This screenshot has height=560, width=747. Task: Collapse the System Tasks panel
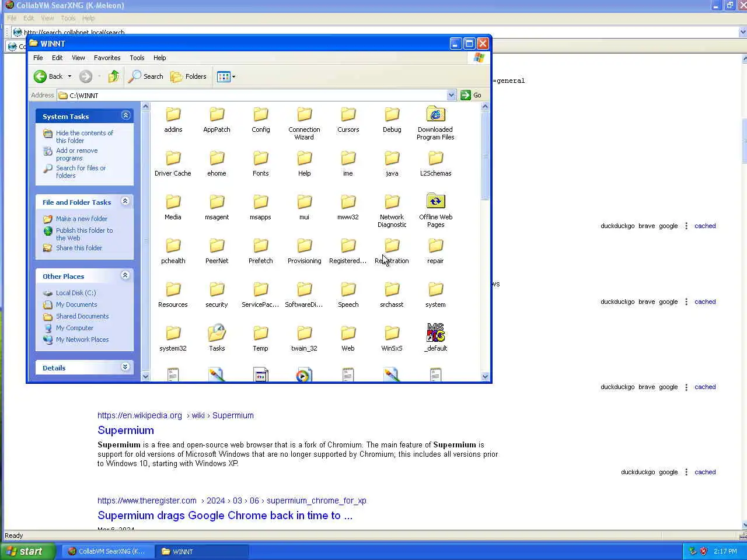click(125, 116)
